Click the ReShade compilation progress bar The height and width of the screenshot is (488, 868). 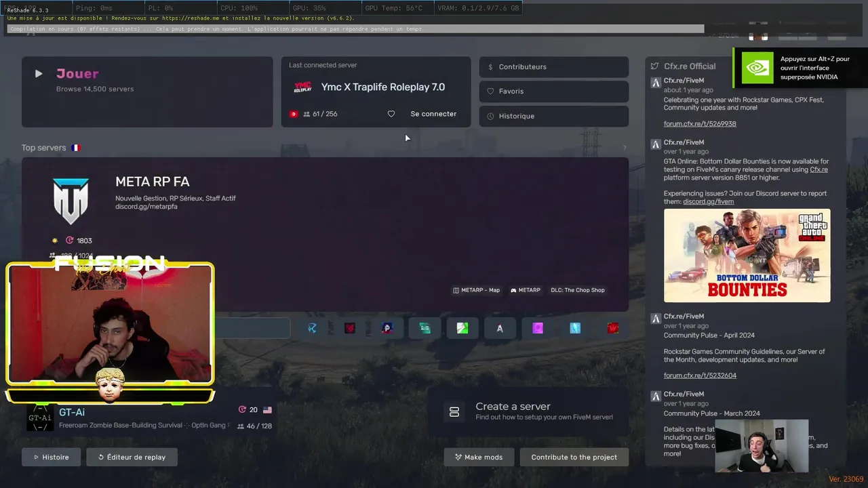pyautogui.click(x=355, y=29)
